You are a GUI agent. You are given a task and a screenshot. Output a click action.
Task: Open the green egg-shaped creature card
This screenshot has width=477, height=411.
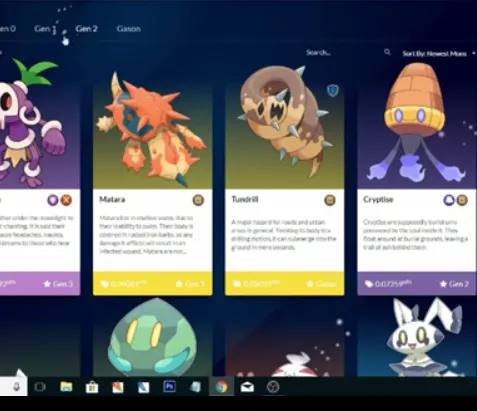(x=152, y=337)
